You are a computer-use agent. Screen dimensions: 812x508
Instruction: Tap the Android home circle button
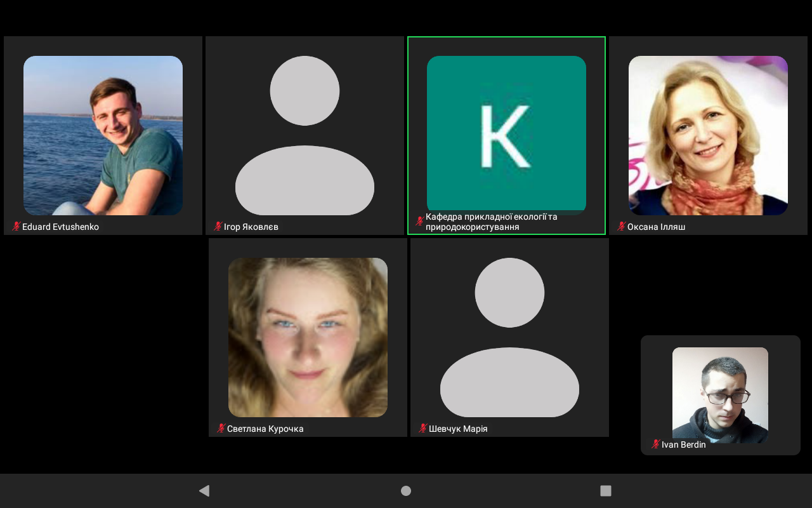[x=406, y=491]
